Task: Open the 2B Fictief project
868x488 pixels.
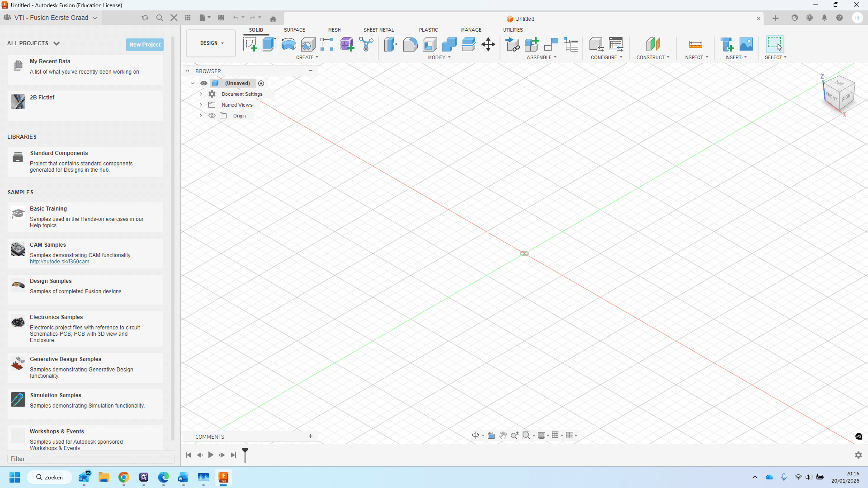Action: click(85, 106)
